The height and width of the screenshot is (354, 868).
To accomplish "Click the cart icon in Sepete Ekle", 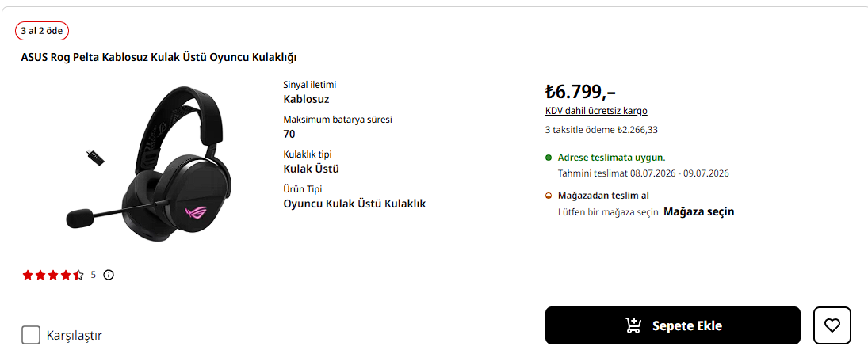I will 633,325.
